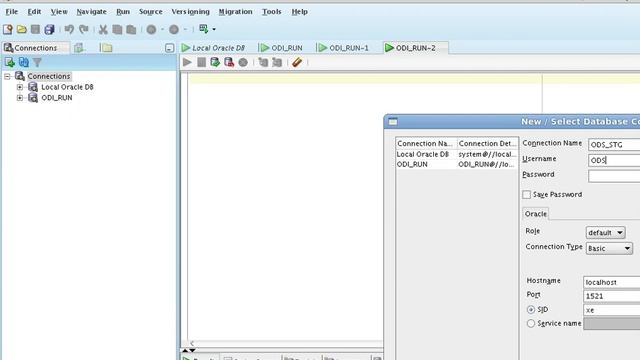Click the Filter connections funnel icon

pyautogui.click(x=37, y=62)
